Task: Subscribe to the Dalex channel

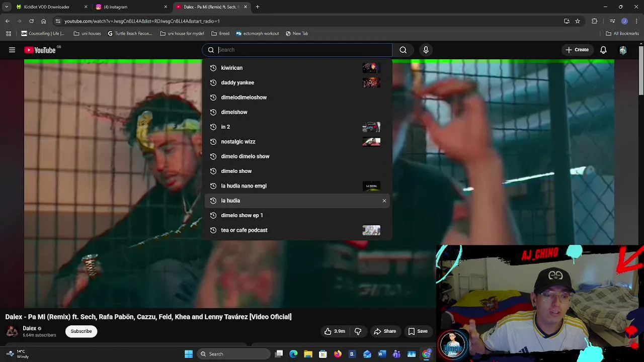Action: (81, 331)
